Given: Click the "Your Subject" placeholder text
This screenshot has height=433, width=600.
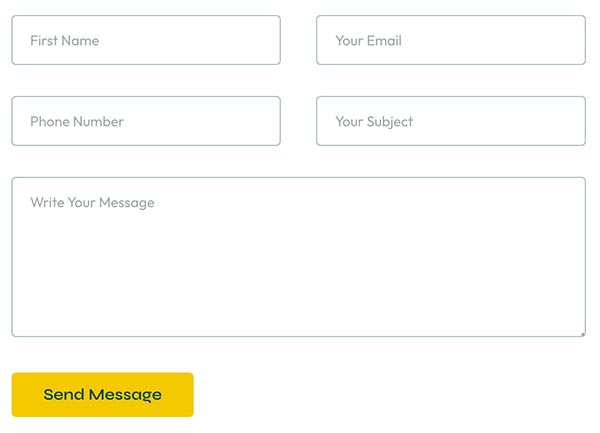Looking at the screenshot, I should tap(374, 122).
